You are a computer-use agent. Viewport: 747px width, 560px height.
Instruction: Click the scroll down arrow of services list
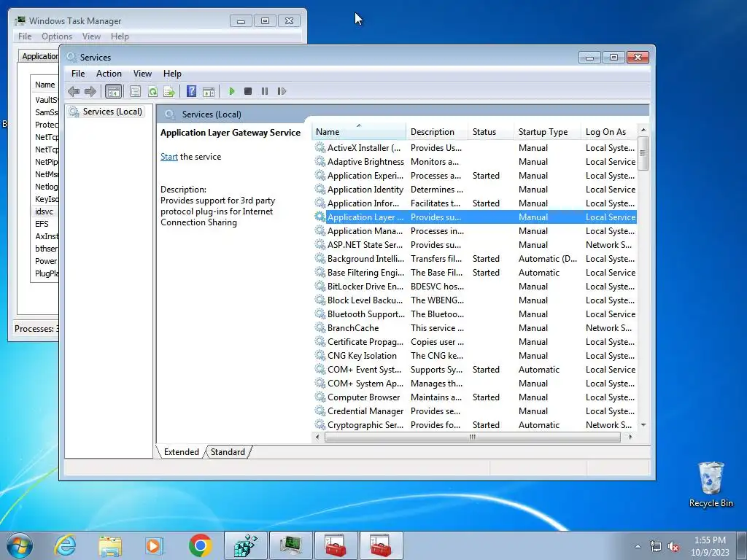point(643,425)
